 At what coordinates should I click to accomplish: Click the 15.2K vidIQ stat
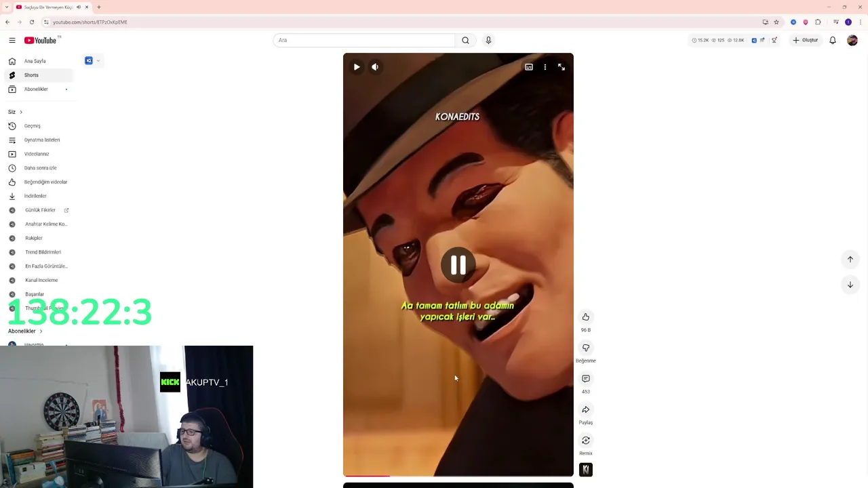(701, 40)
